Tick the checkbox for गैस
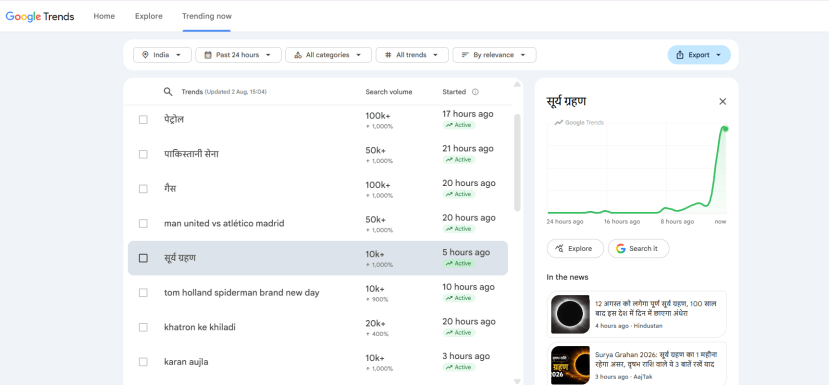 pos(143,189)
